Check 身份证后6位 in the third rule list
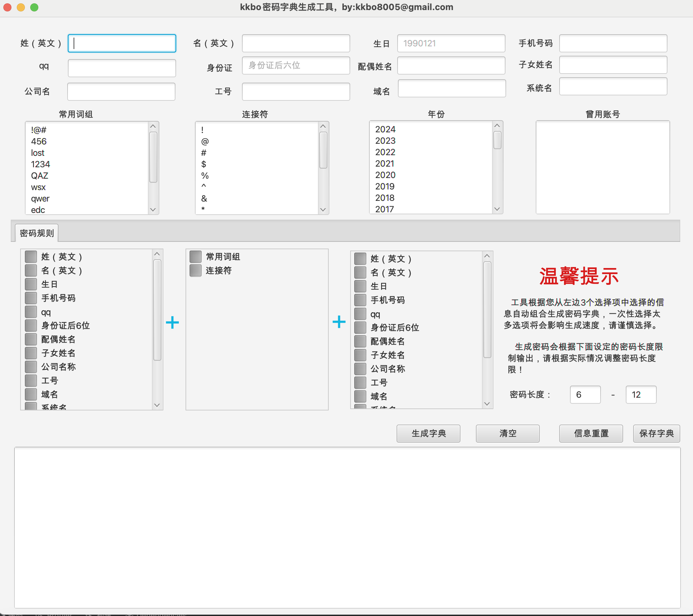This screenshot has height=616, width=693. (360, 327)
